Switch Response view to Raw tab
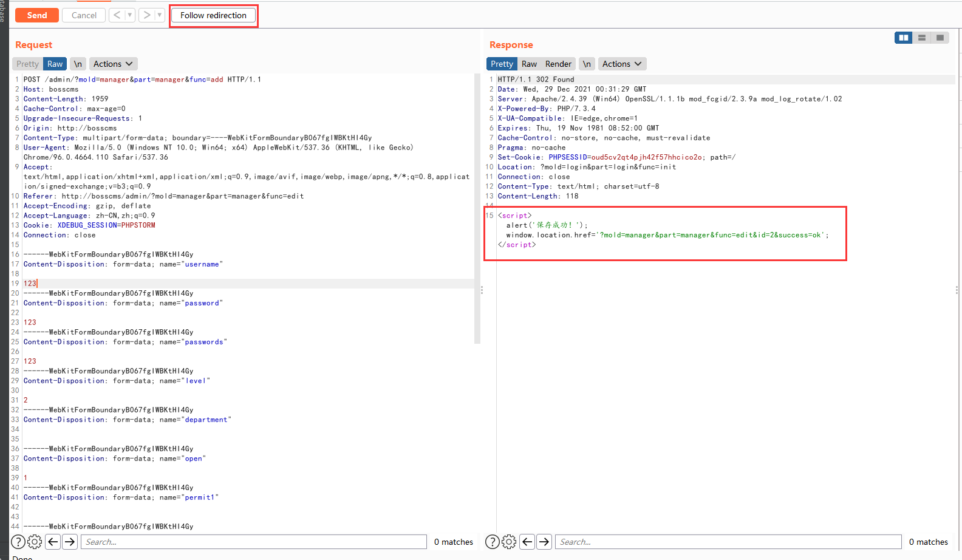This screenshot has width=962, height=560. pyautogui.click(x=529, y=64)
